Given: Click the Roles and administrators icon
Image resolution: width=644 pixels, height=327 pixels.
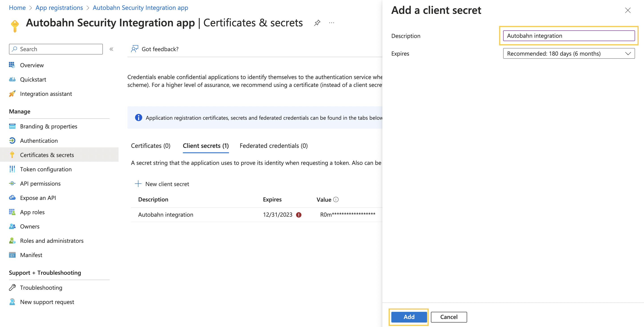Looking at the screenshot, I should tap(12, 241).
